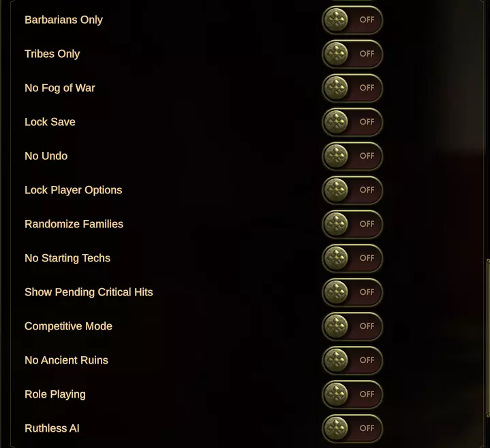490x448 pixels.
Task: Switch on No Ancient Ruins
Action: (x=352, y=360)
